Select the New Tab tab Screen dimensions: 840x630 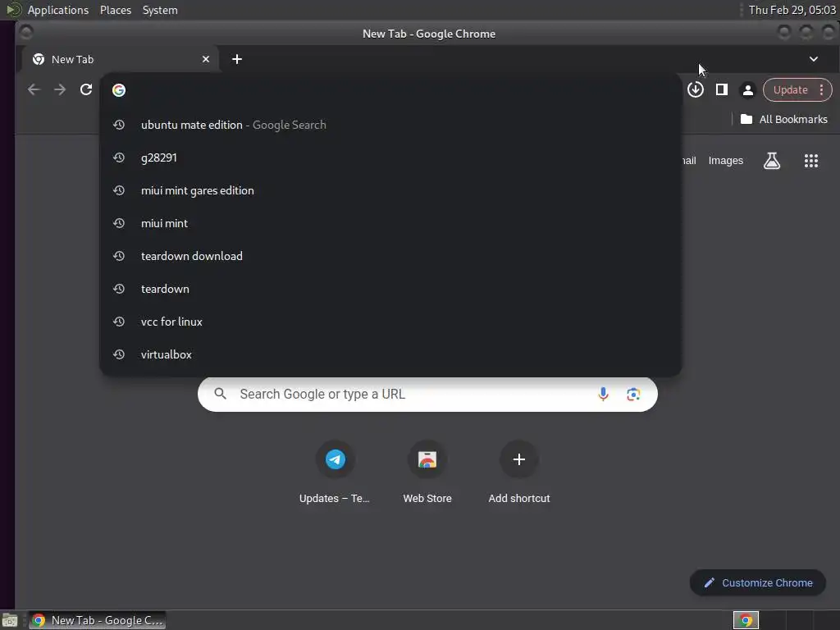click(x=121, y=59)
